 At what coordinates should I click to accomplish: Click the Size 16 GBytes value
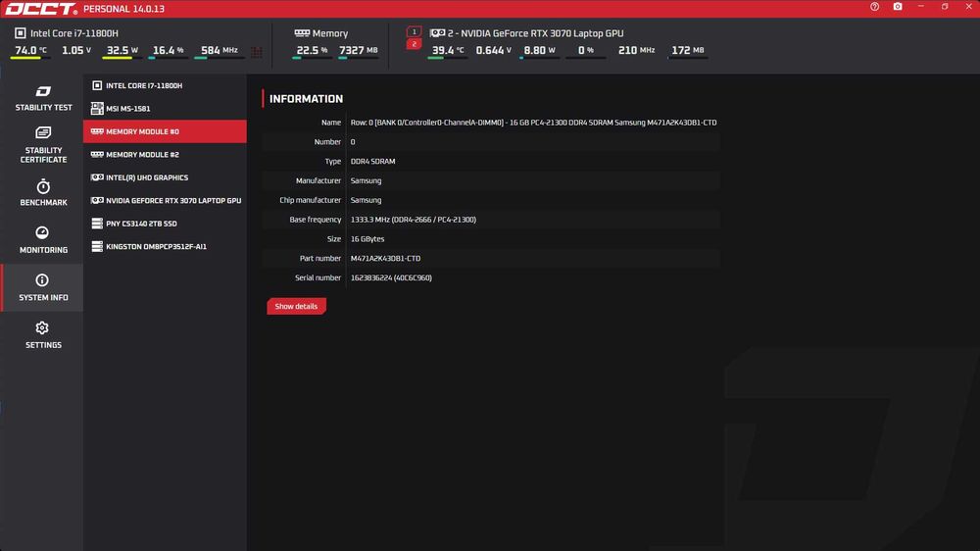click(x=367, y=239)
